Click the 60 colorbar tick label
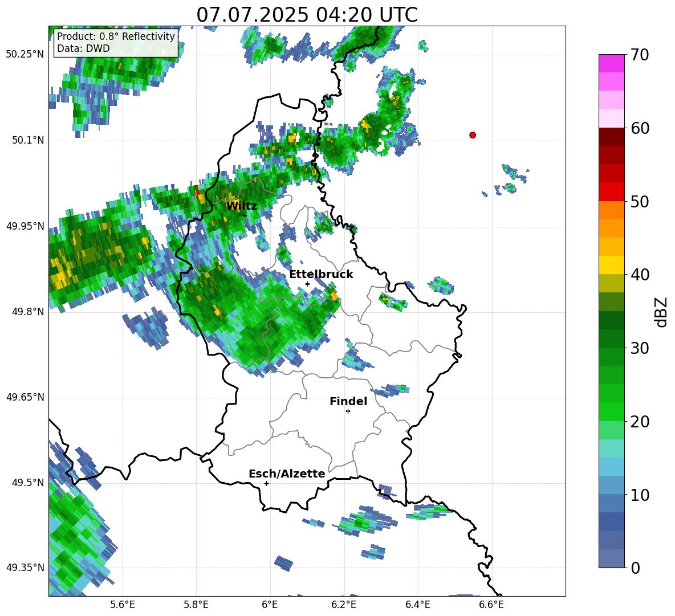Screen dimensions: 675x616 (640, 128)
